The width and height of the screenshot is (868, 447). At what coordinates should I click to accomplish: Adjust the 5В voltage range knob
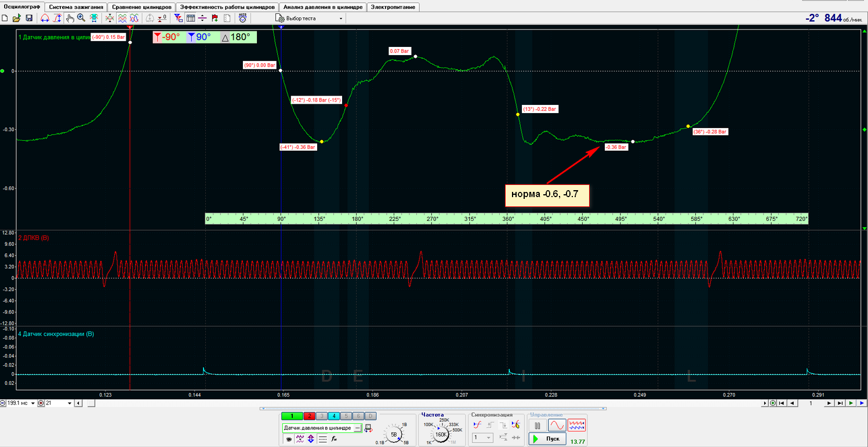pyautogui.click(x=394, y=434)
